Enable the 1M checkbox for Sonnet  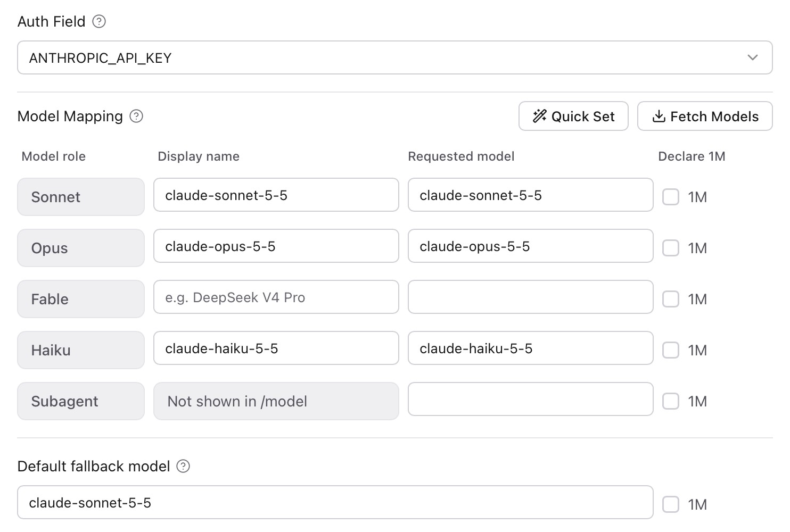tap(671, 197)
